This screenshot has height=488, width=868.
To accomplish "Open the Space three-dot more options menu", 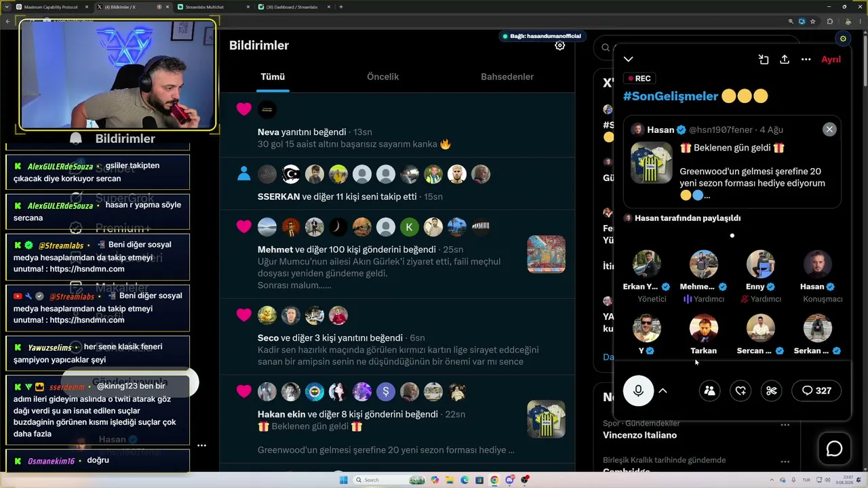I will [806, 60].
